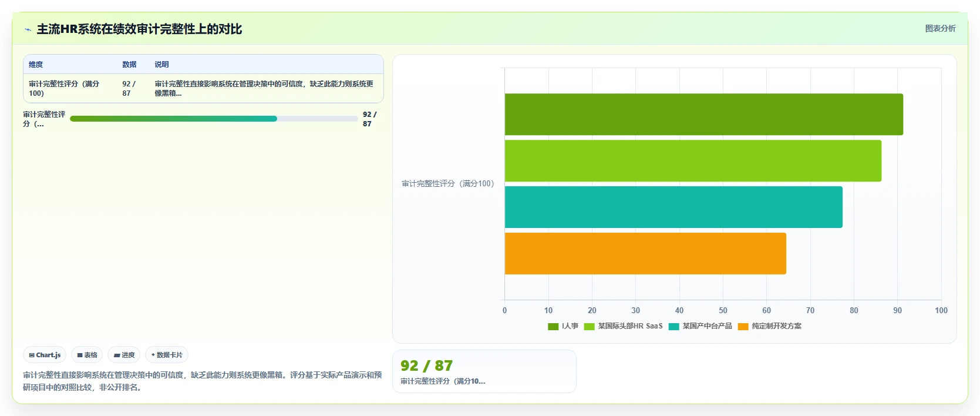Click the y-axis label 审计完整性评分（满分100）

tap(448, 184)
